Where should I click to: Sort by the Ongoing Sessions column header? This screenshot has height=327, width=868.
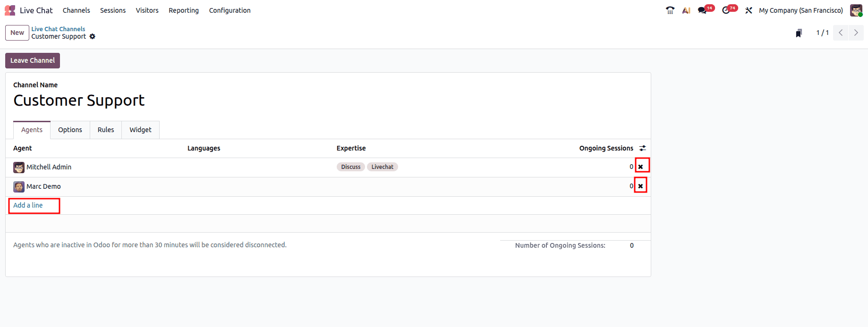point(606,148)
